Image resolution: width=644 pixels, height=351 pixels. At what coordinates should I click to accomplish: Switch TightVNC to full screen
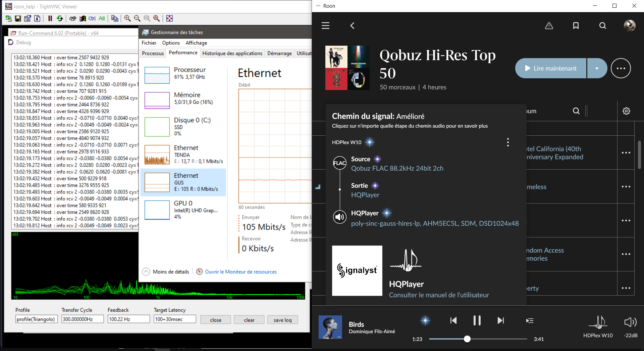[x=169, y=18]
